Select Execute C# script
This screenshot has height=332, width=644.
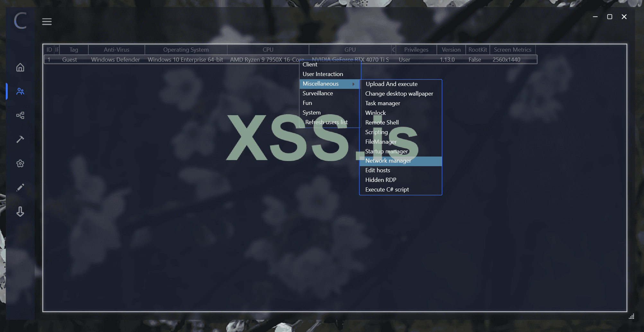point(401,190)
